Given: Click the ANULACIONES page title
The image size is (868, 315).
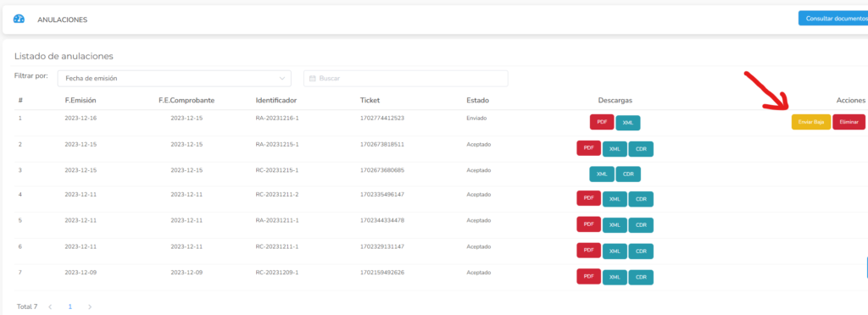Looking at the screenshot, I should (63, 19).
